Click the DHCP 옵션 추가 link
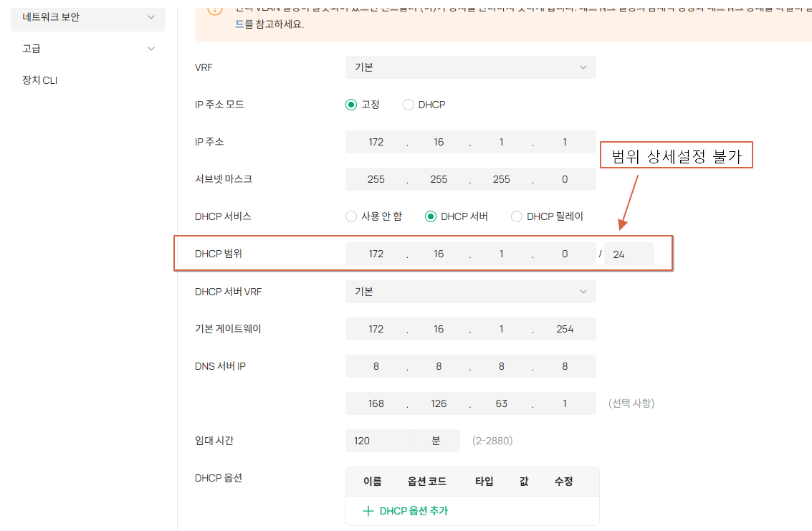 point(414,512)
